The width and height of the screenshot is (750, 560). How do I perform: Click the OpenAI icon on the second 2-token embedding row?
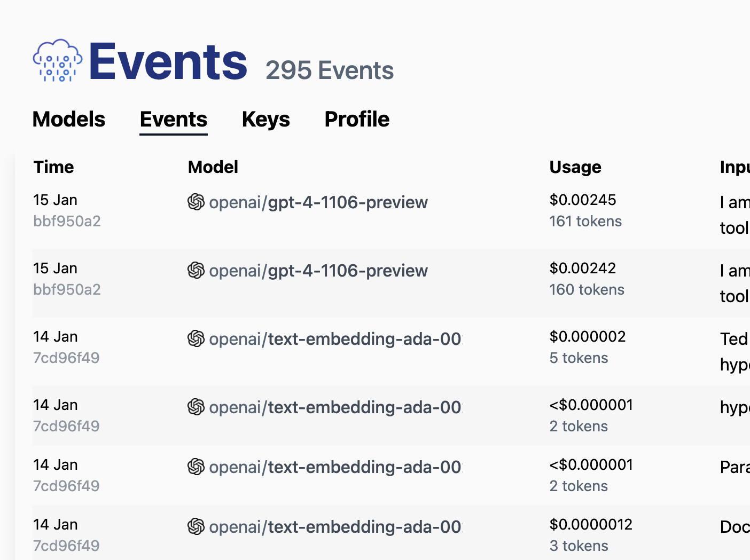coord(197,467)
